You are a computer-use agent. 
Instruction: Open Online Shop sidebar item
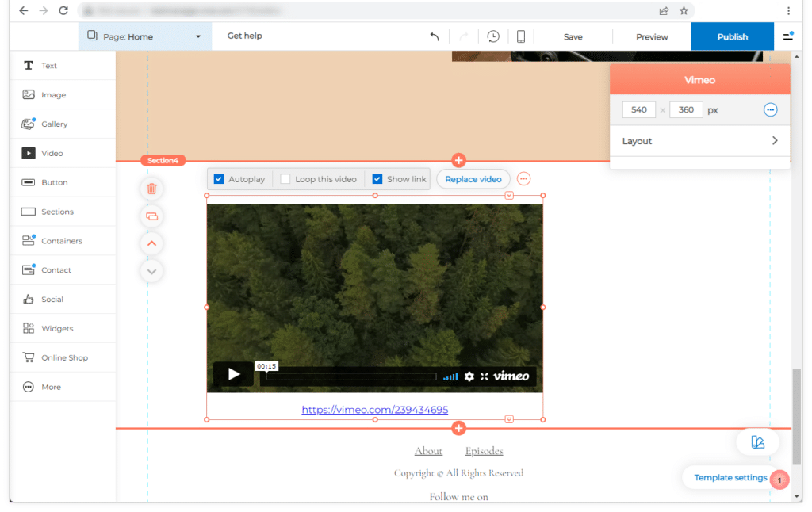[x=63, y=357]
